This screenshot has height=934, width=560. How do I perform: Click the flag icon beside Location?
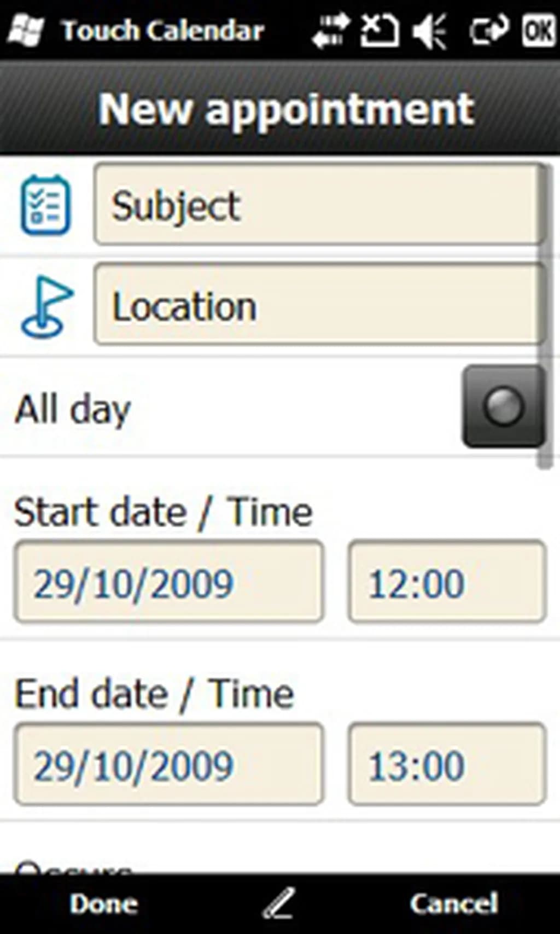pyautogui.click(x=45, y=307)
